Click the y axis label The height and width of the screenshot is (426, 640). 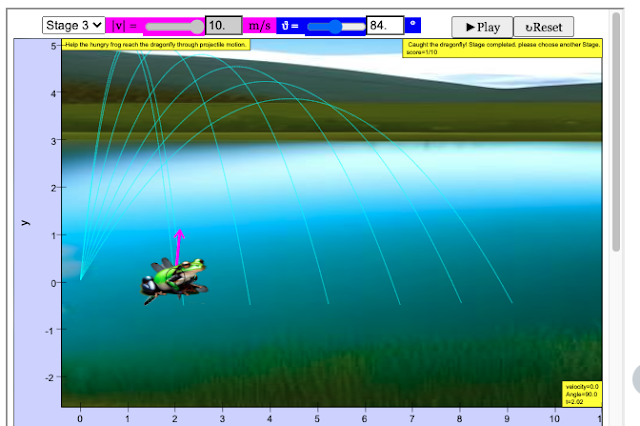click(25, 223)
